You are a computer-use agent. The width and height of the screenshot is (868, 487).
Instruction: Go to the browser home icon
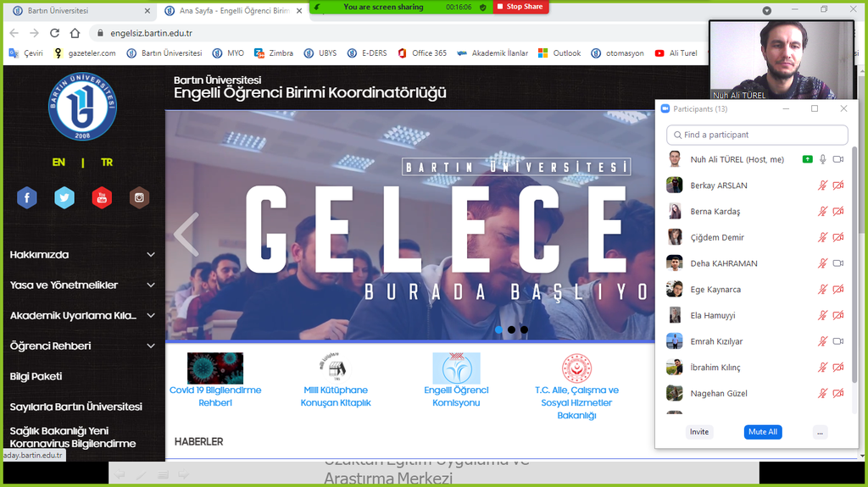click(x=75, y=33)
